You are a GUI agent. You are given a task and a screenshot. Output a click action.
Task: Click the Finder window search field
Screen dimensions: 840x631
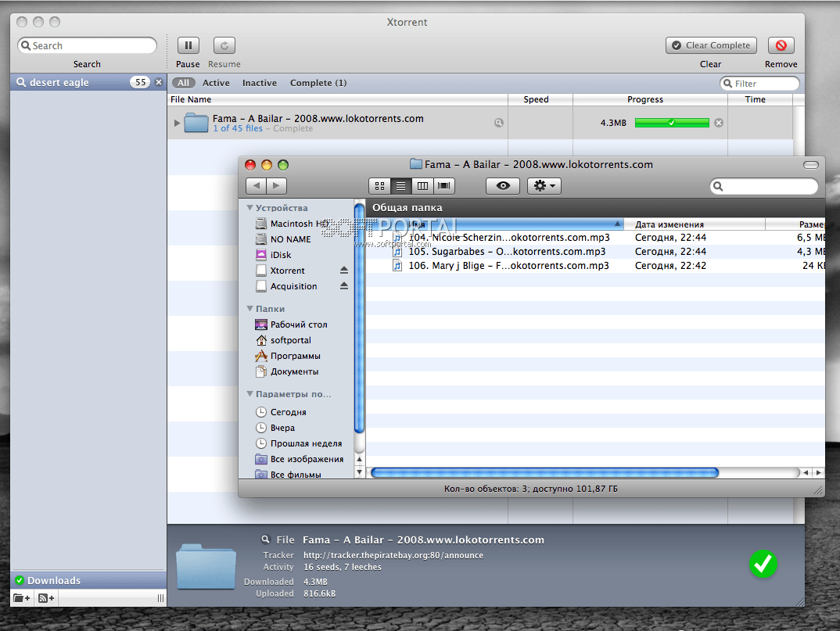coord(764,186)
